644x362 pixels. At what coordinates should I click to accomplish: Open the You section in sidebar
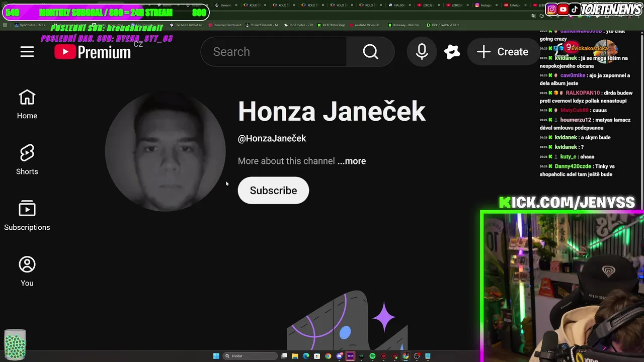click(x=27, y=271)
